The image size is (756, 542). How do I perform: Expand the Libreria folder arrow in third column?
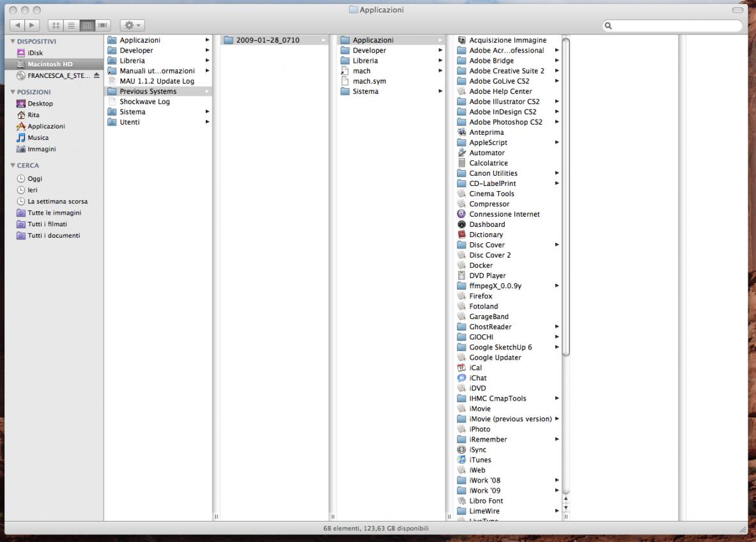click(440, 60)
